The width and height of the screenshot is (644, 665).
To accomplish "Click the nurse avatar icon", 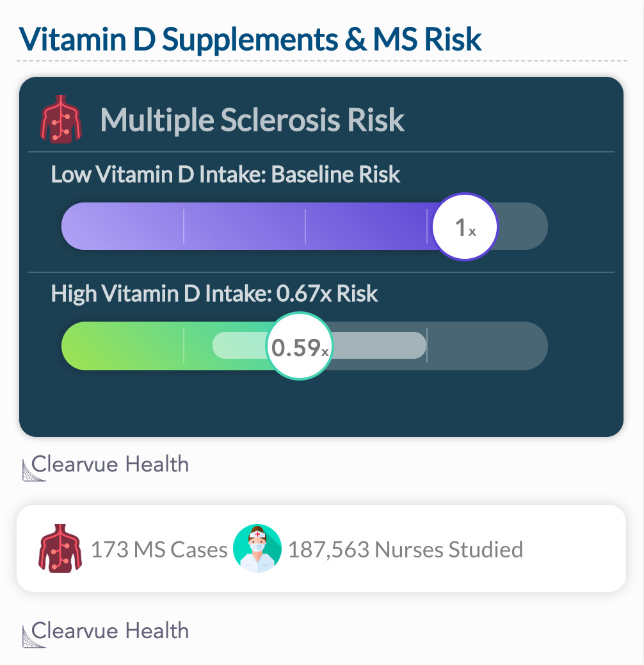I will tap(257, 548).
